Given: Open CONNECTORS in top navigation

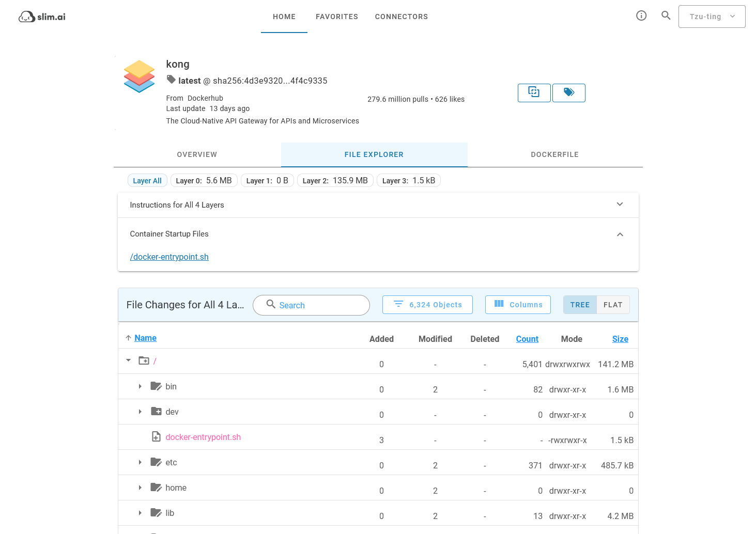Looking at the screenshot, I should (402, 17).
